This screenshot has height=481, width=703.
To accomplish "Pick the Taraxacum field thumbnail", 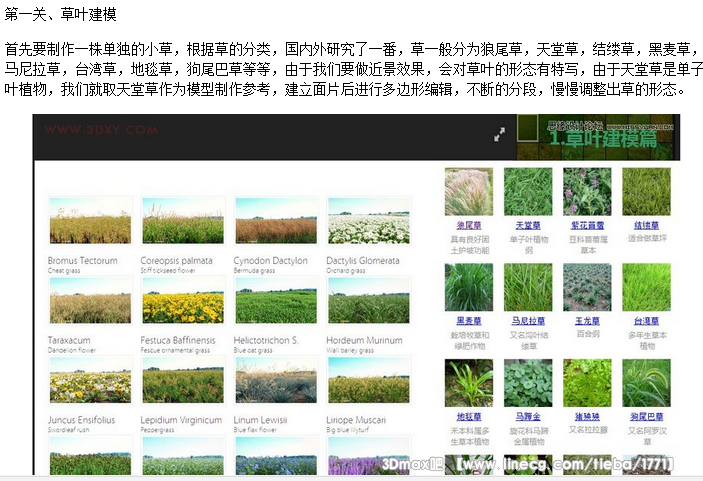I will [90, 300].
